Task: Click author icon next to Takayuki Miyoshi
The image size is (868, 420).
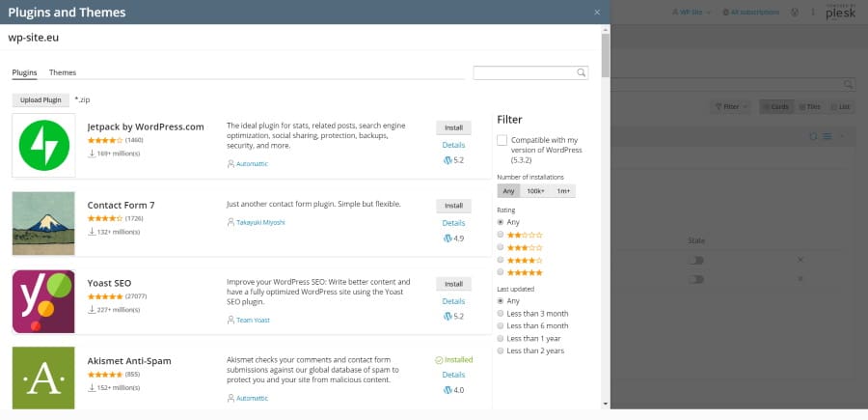Action: pos(231,222)
